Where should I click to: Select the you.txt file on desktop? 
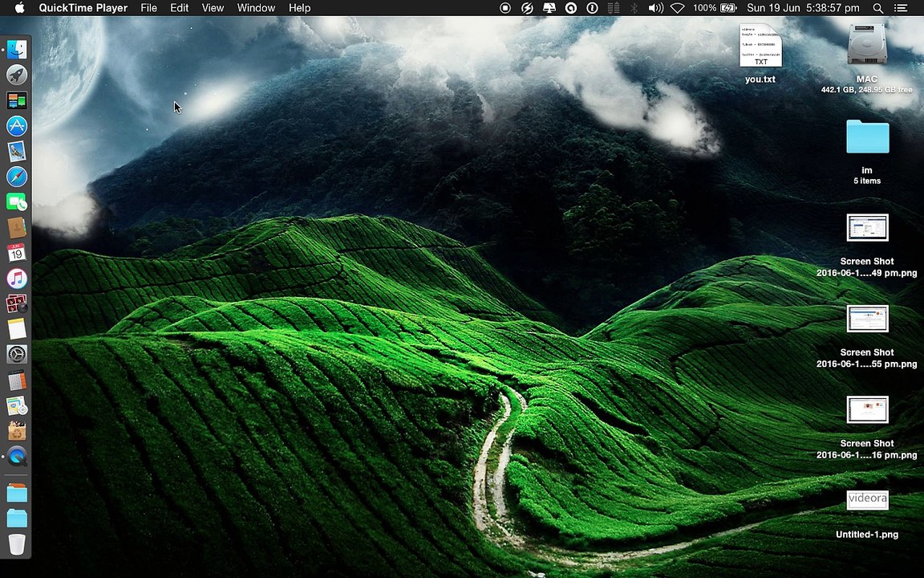click(x=760, y=46)
